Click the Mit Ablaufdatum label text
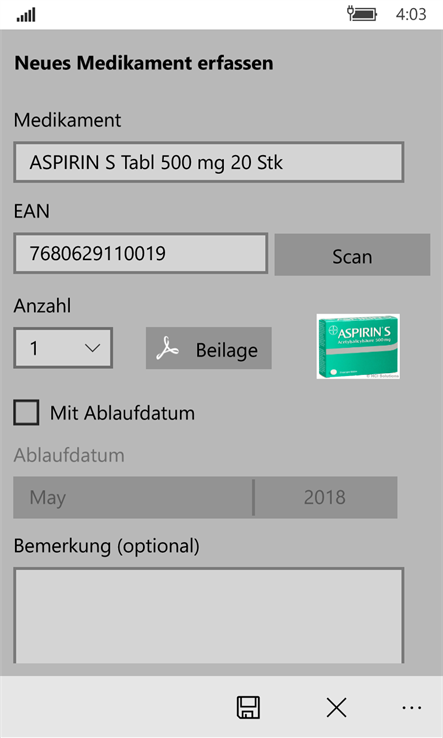Image resolution: width=443 pixels, height=738 pixels. pos(122,413)
